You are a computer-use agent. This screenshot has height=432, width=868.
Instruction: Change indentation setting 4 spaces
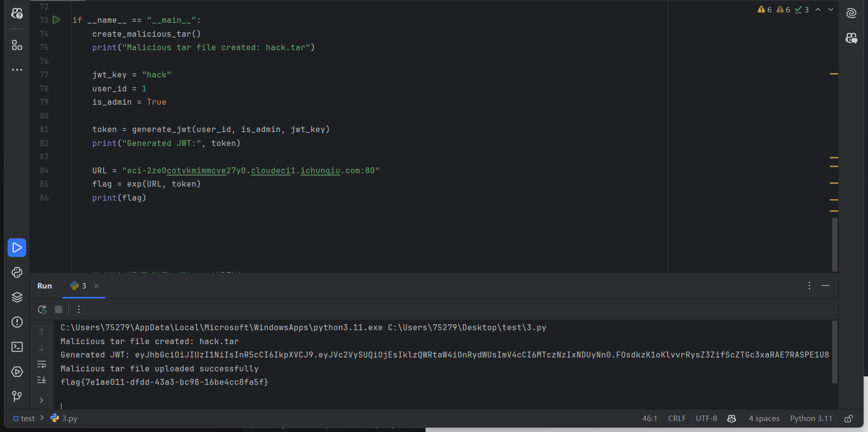pos(764,419)
